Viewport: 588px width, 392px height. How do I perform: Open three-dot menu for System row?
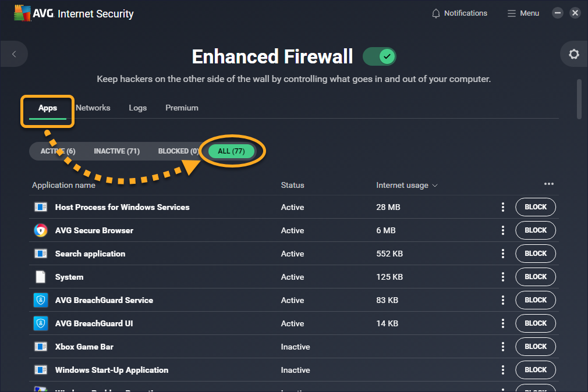pyautogui.click(x=503, y=277)
